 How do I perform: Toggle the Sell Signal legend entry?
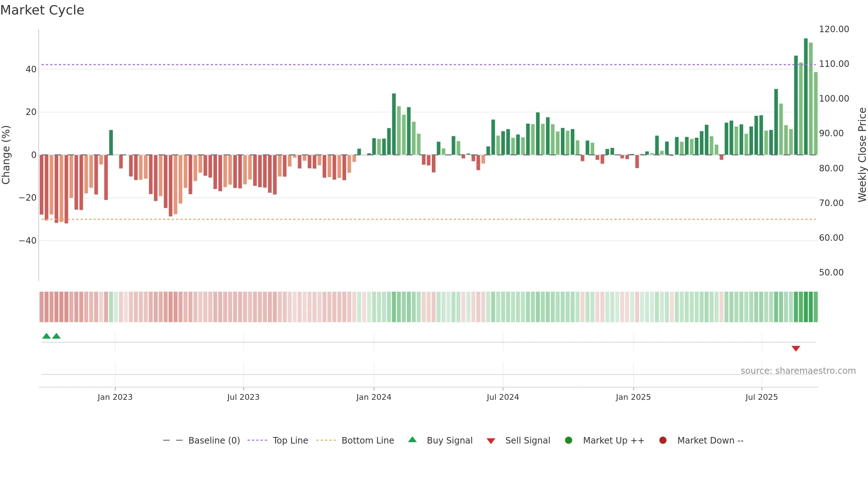click(x=518, y=440)
